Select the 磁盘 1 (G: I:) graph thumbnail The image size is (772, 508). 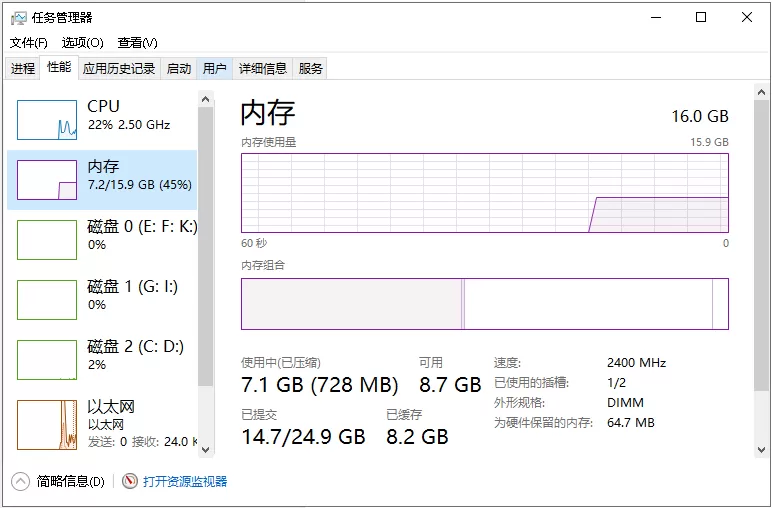pyautogui.click(x=47, y=300)
